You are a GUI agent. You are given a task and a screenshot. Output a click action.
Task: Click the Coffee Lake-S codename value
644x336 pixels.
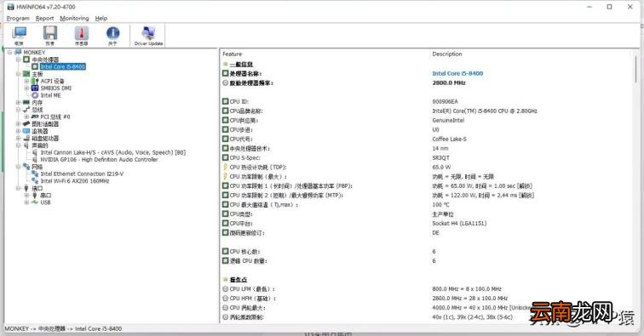tap(449, 139)
